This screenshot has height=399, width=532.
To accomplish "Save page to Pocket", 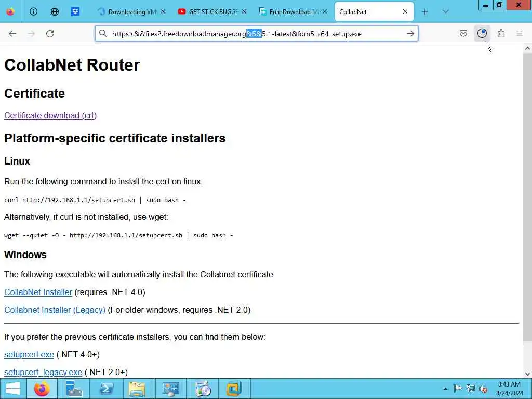I will click(x=463, y=34).
